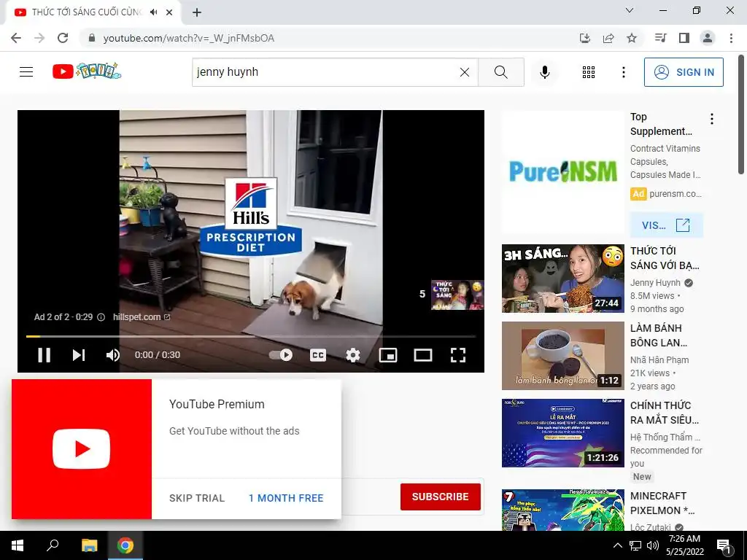The image size is (747, 560).
Task: Select the THỨC TỚI SÁNG browser tab
Action: (93, 12)
